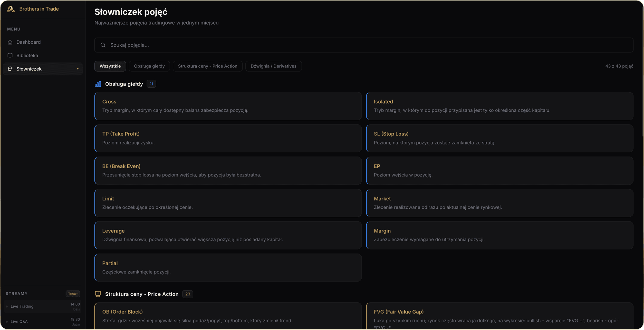Screen dimensions: 644x330
Task: Click the count badge showing 23
Action: pos(187,294)
